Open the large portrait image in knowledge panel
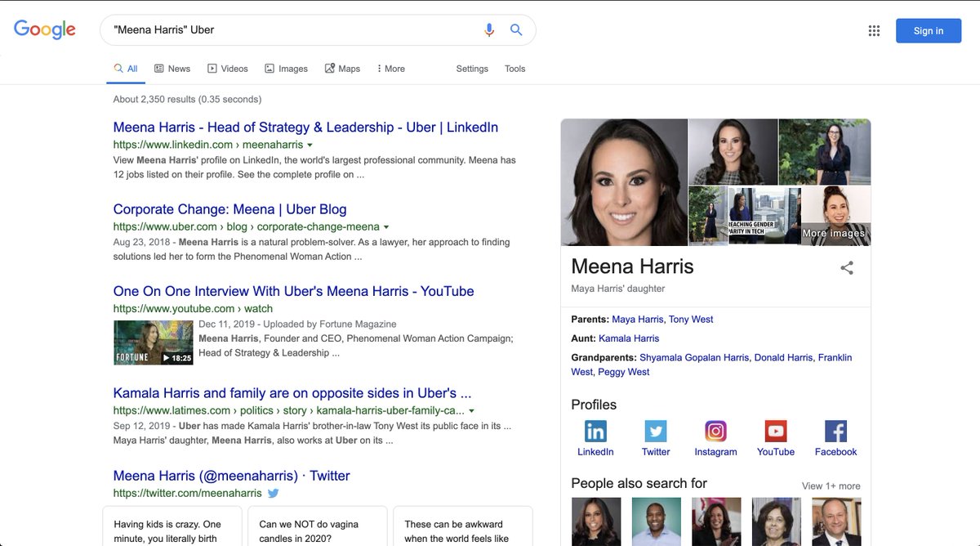 (624, 182)
